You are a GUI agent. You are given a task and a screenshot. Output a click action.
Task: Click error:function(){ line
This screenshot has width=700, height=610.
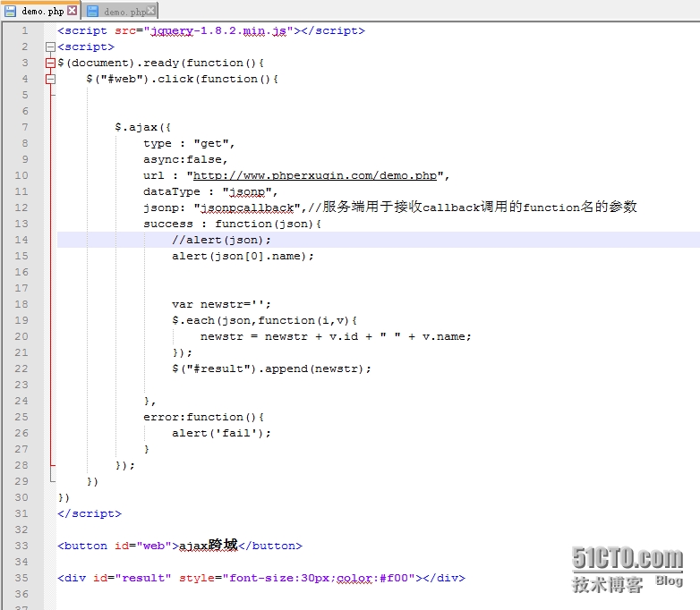click(203, 417)
